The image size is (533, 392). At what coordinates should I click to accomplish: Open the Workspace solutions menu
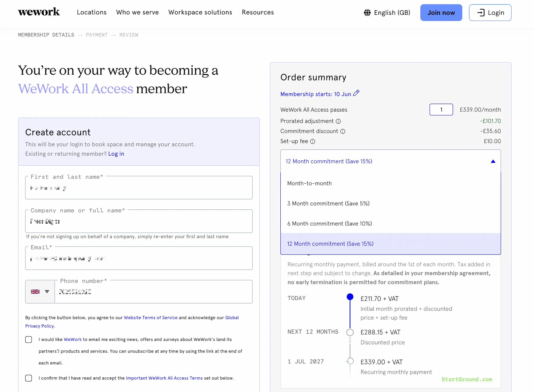click(200, 12)
